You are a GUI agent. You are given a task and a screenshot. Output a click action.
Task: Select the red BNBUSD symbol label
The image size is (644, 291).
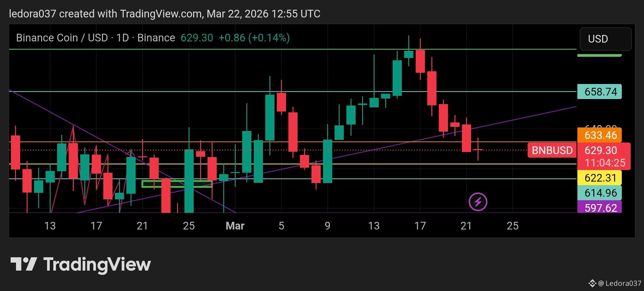coord(552,150)
